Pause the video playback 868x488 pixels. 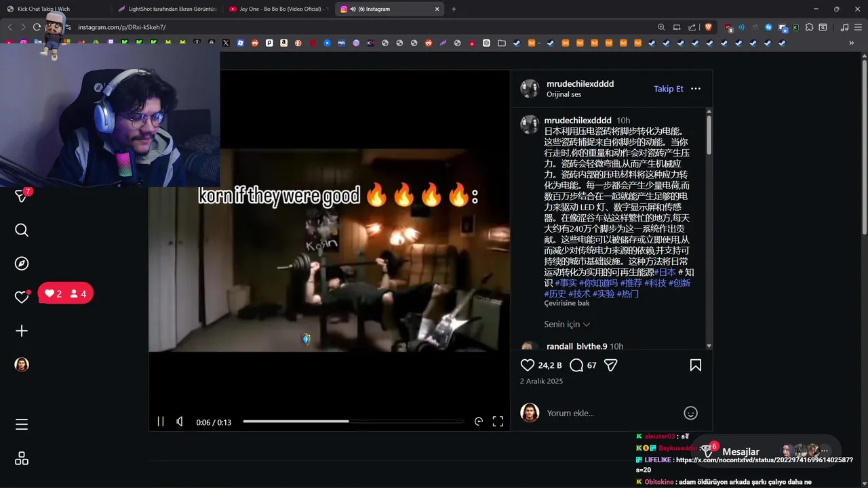point(161,422)
